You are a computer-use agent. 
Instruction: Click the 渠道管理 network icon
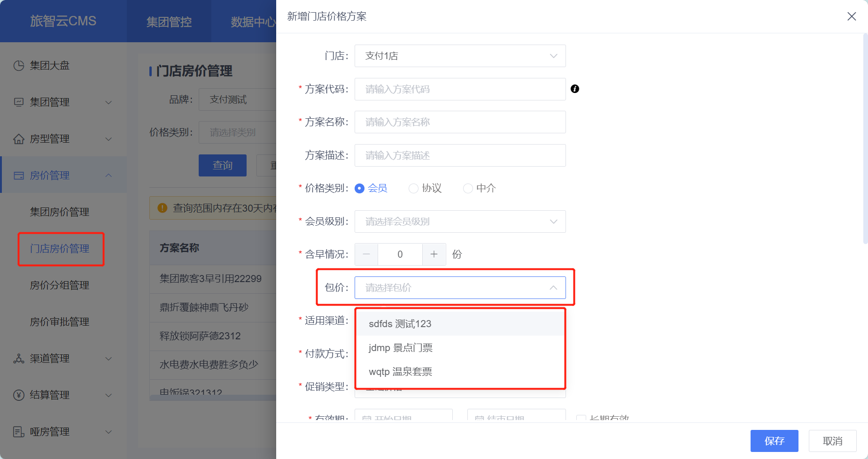[19, 359]
